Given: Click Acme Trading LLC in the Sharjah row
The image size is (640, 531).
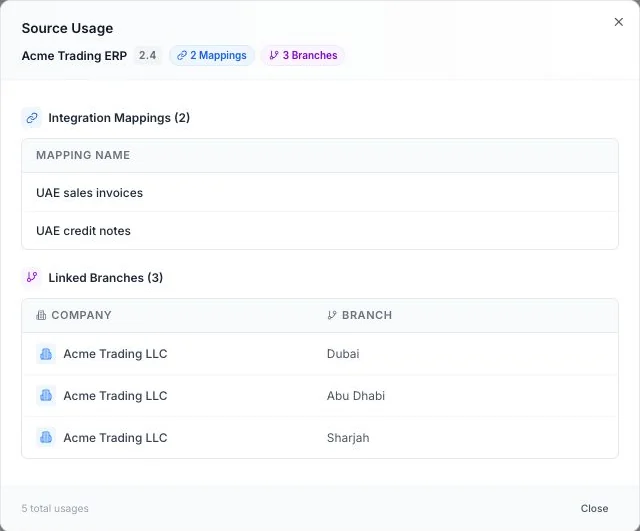Looking at the screenshot, I should (115, 438).
